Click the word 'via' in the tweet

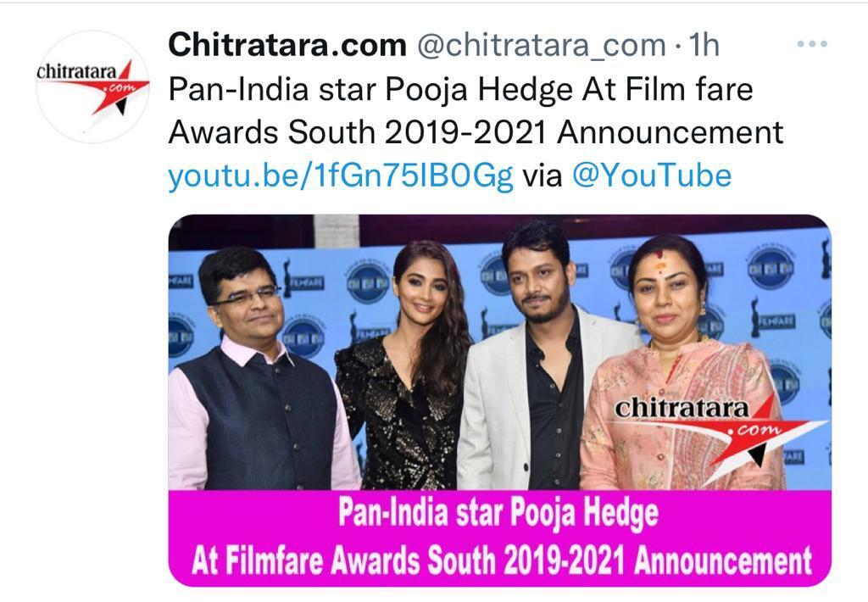[542, 176]
